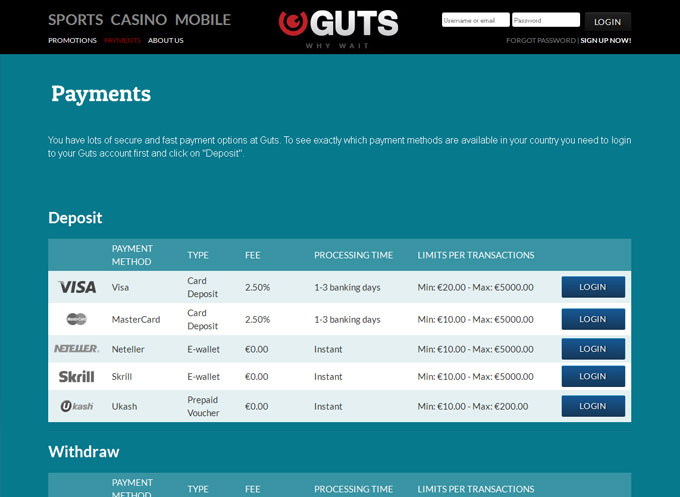Click the Deposit table Type header
Screen dimensions: 680x497
(198, 255)
